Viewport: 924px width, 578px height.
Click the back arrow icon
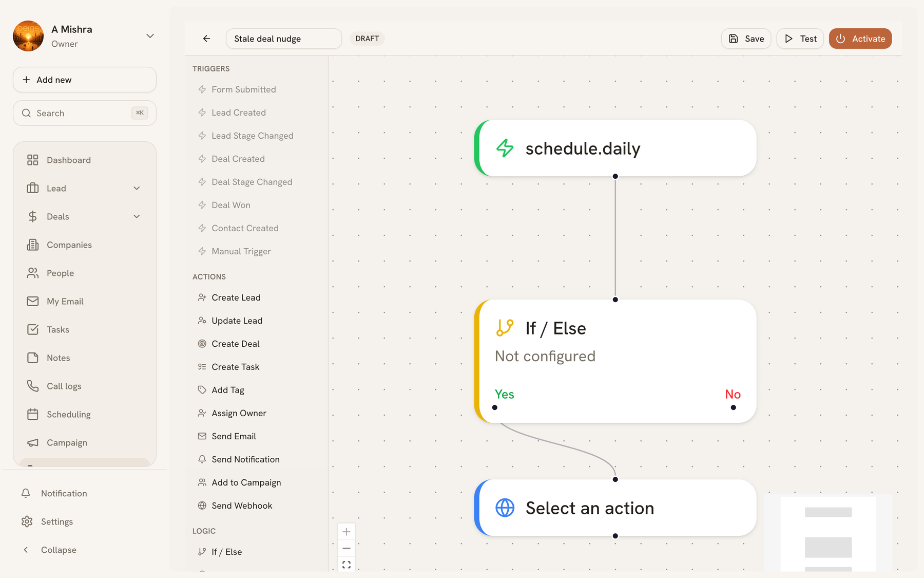point(206,39)
